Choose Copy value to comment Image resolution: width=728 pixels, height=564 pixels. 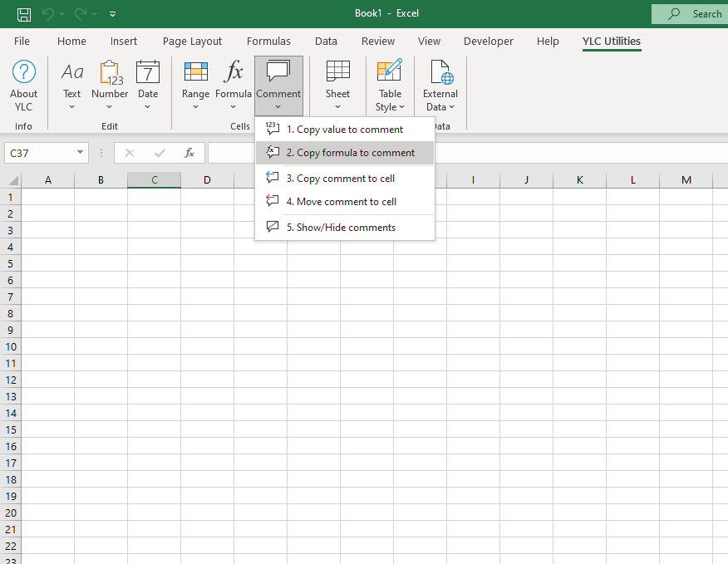[x=344, y=130]
